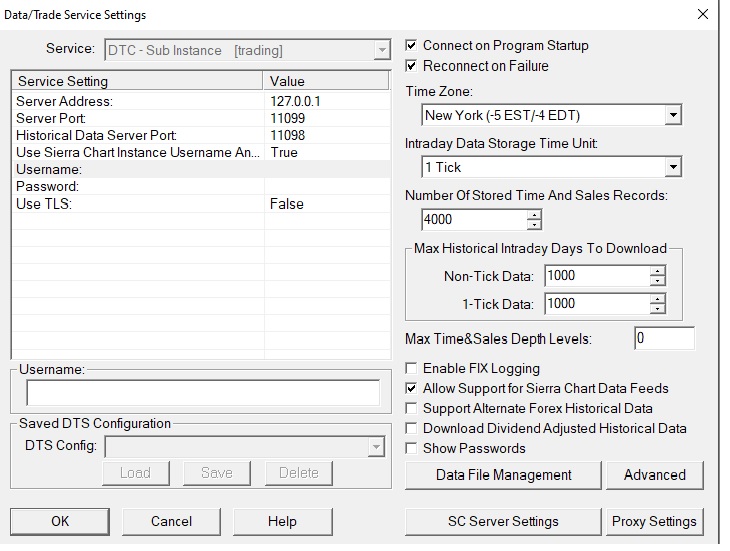This screenshot has height=551, width=730.
Task: Open Advanced settings
Action: point(655,475)
